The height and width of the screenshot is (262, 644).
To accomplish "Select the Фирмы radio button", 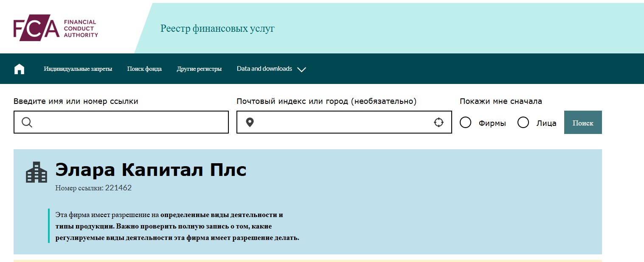I will (466, 123).
